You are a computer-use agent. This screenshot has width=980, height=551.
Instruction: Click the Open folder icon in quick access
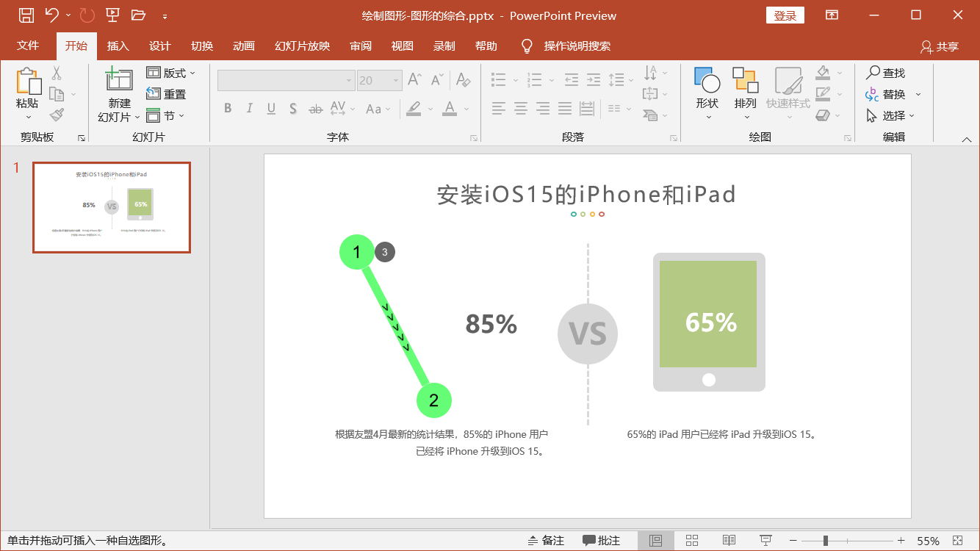click(138, 15)
